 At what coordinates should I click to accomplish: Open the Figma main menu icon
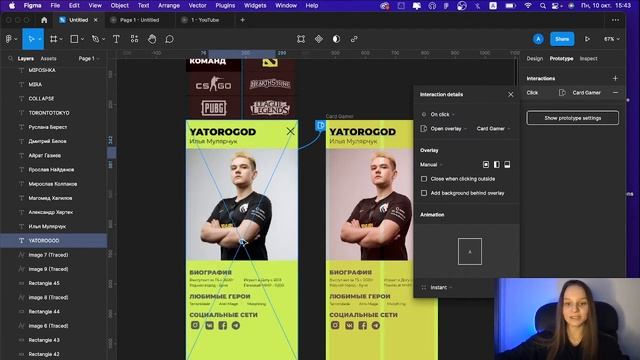(9, 39)
